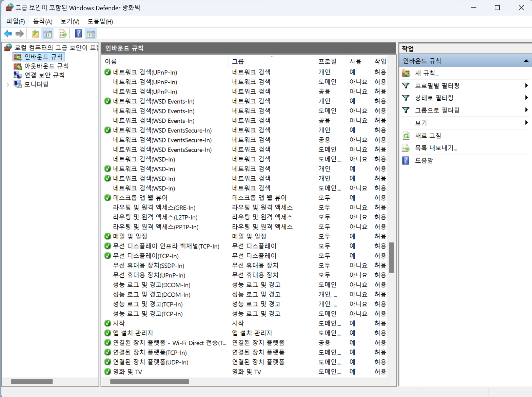Open 프로필별 필터링 submenu arrow

click(x=526, y=85)
